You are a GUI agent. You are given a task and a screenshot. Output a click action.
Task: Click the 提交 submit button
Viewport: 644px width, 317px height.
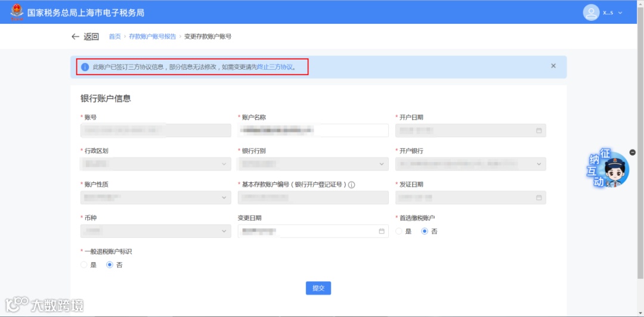point(318,288)
